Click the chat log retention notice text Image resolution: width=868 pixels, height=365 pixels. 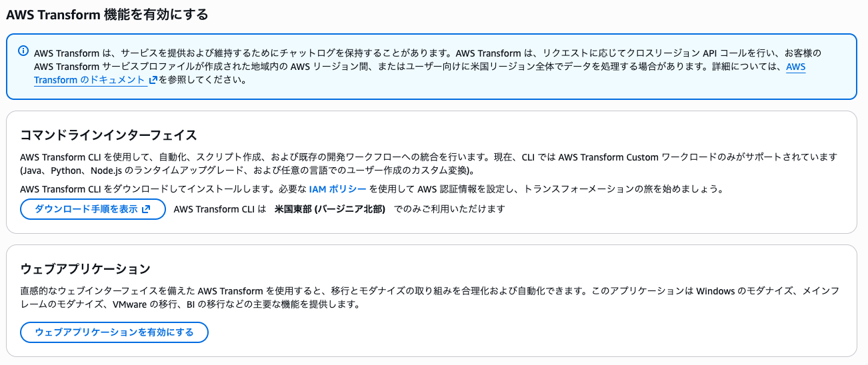tap(267, 53)
